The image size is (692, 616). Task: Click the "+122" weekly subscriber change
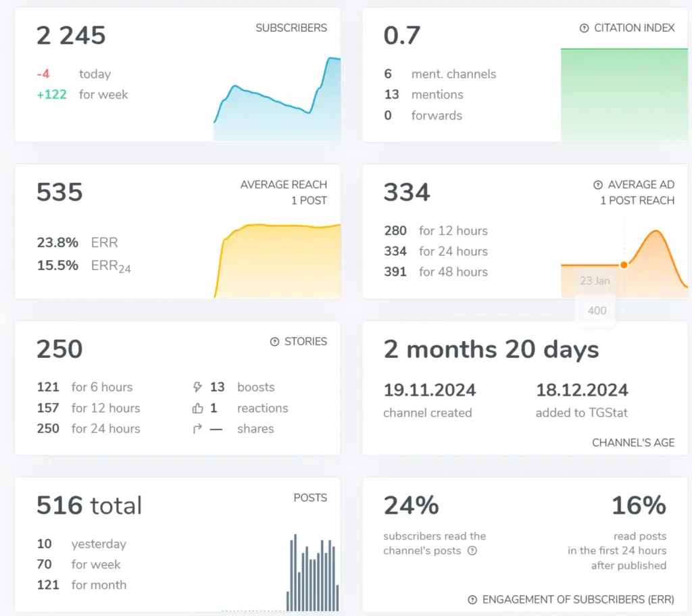click(x=51, y=95)
